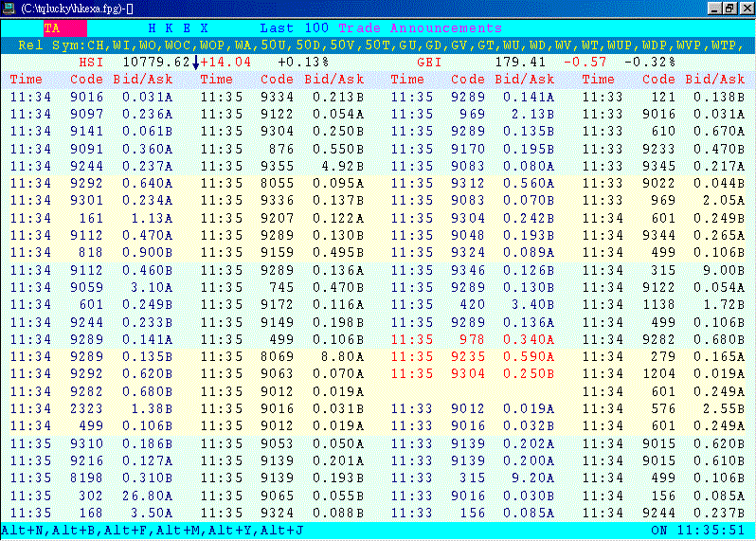Click price 4.92B for code 9355
Screen dimensions: 756x541
pos(343,167)
